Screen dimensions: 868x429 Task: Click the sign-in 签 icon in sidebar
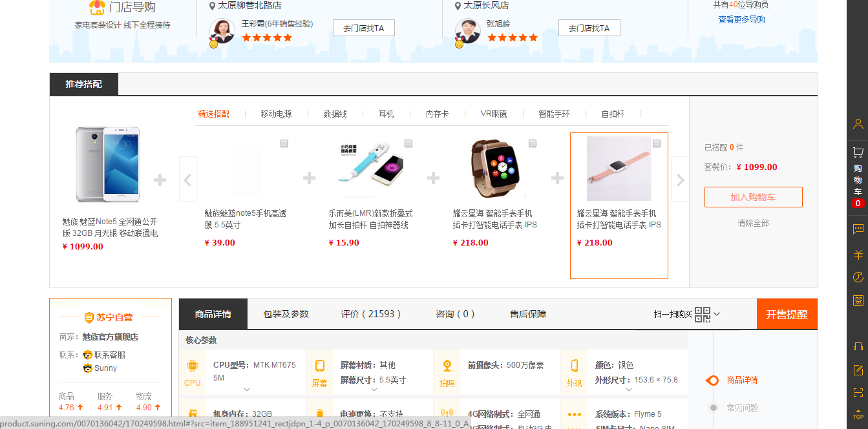pyautogui.click(x=858, y=300)
